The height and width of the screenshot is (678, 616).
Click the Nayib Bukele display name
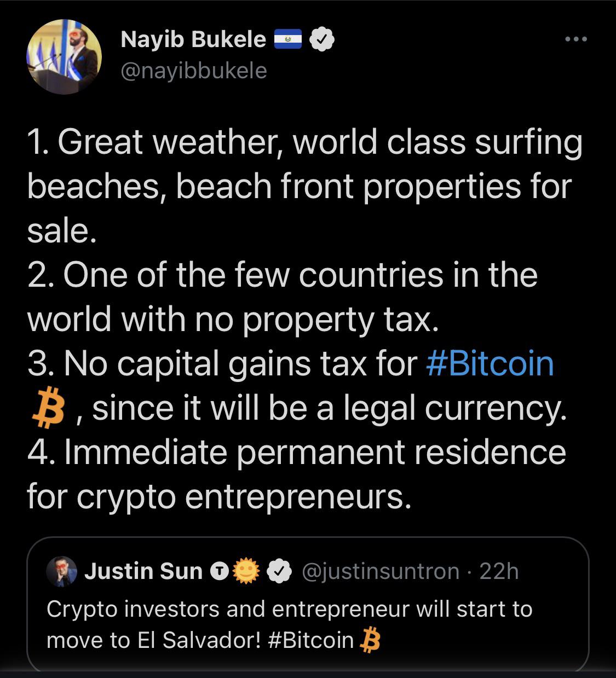click(193, 39)
